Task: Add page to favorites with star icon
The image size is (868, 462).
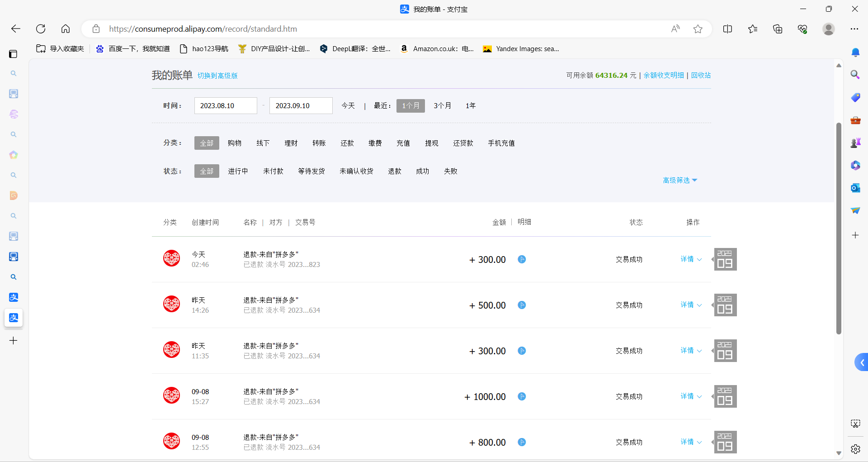Action: click(x=698, y=29)
